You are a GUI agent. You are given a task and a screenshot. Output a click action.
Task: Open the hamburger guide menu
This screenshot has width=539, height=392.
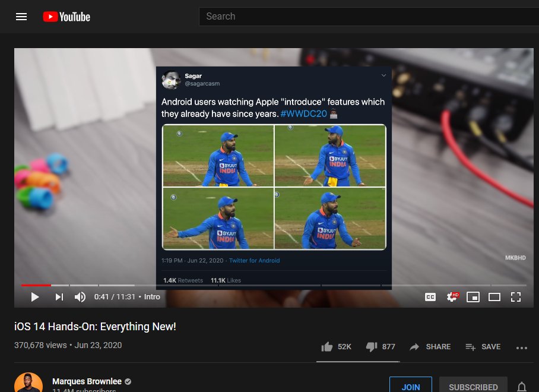(21, 17)
